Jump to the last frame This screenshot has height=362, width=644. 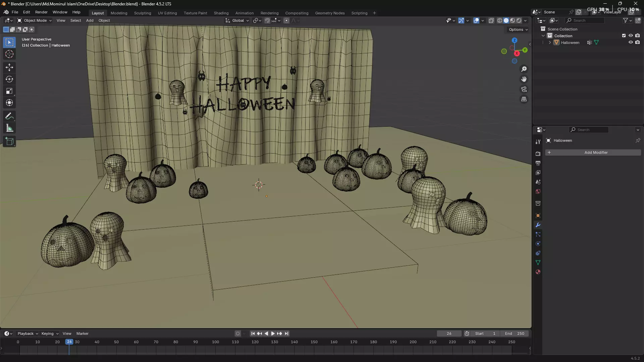pos(286,334)
